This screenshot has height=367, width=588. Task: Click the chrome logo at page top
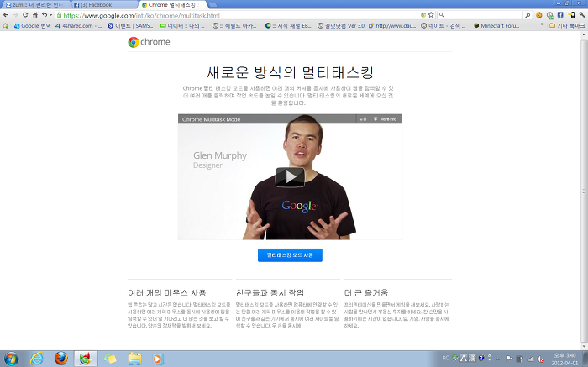pos(149,42)
